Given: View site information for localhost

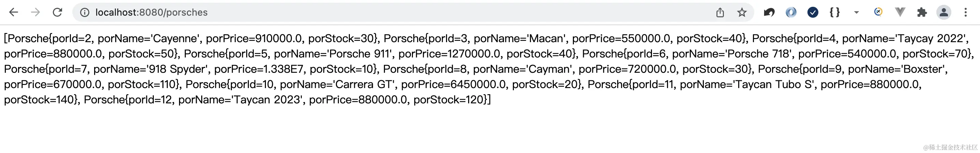Looking at the screenshot, I should click(x=85, y=13).
